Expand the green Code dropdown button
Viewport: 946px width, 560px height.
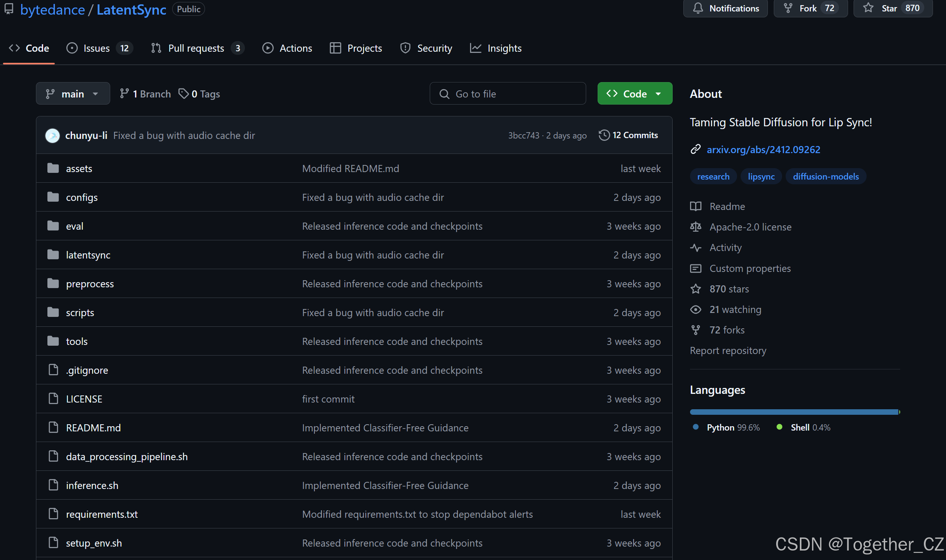pos(635,94)
